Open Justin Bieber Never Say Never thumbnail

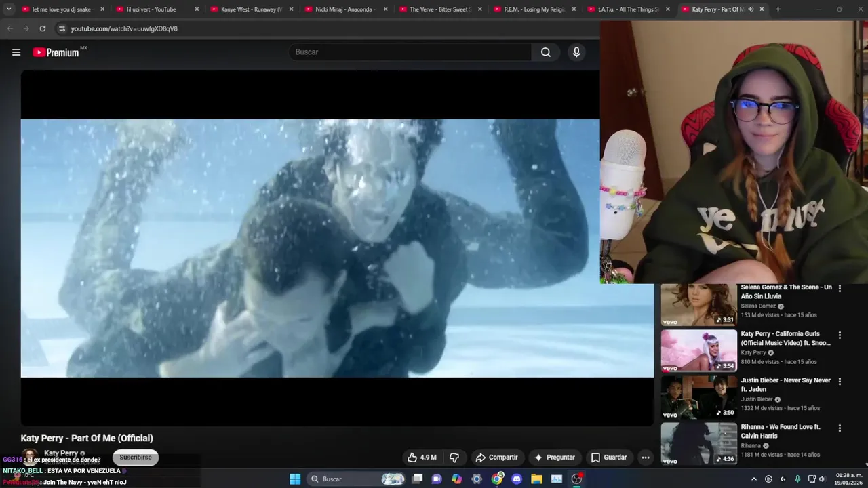pyautogui.click(x=698, y=397)
